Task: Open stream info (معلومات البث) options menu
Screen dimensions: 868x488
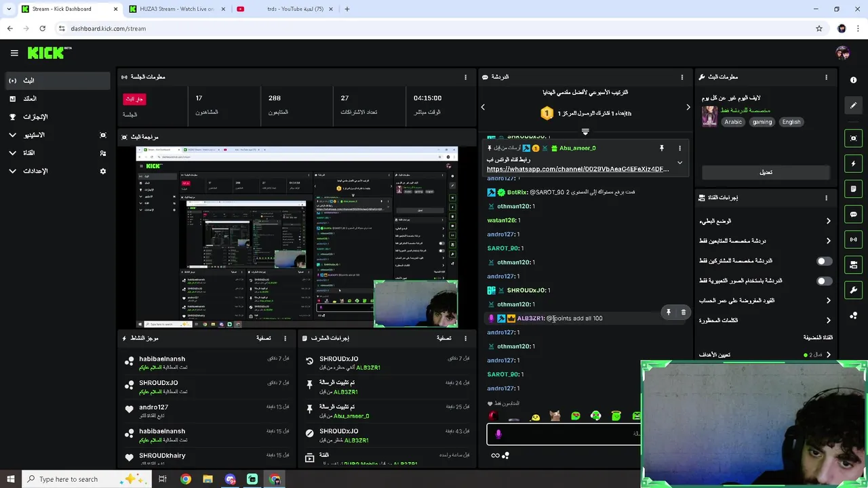Action: (826, 77)
